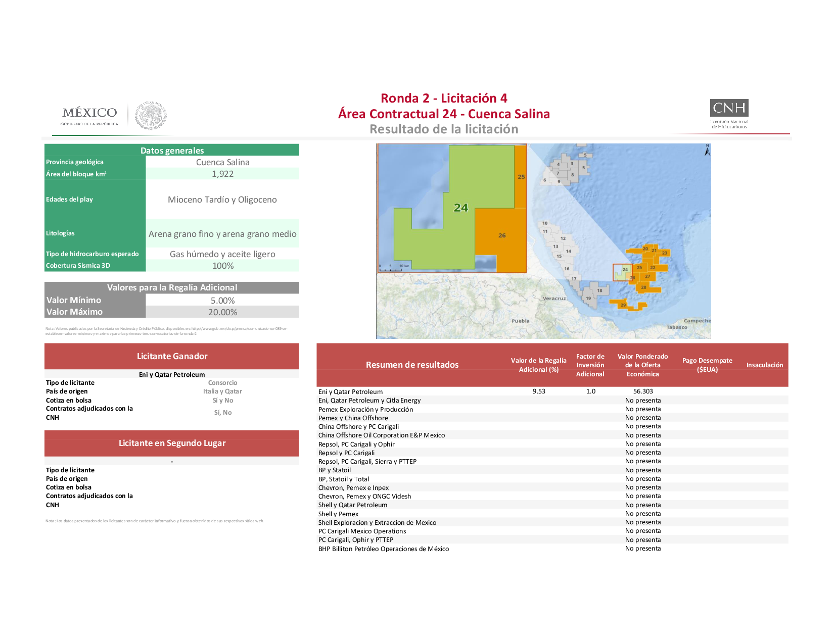Image resolution: width=834 pixels, height=644 pixels.
Task: Click the 'Provincia geológica' label
Action: [x=75, y=162]
